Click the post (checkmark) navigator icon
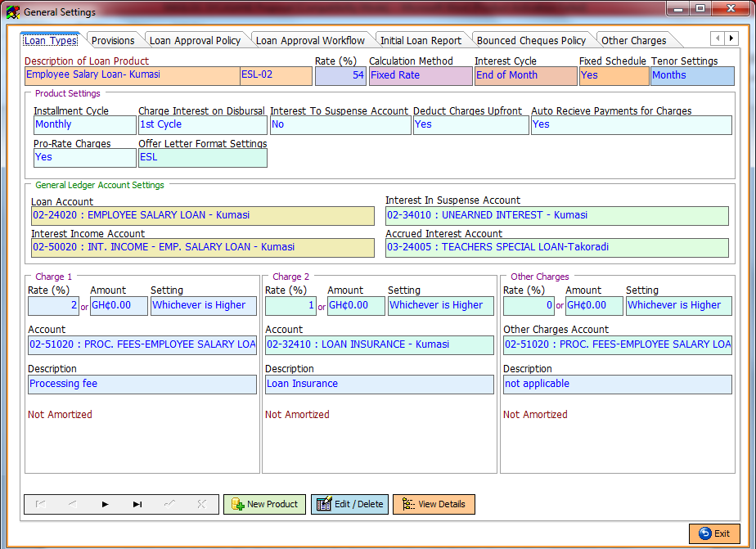Image resolution: width=756 pixels, height=549 pixels. (169, 504)
